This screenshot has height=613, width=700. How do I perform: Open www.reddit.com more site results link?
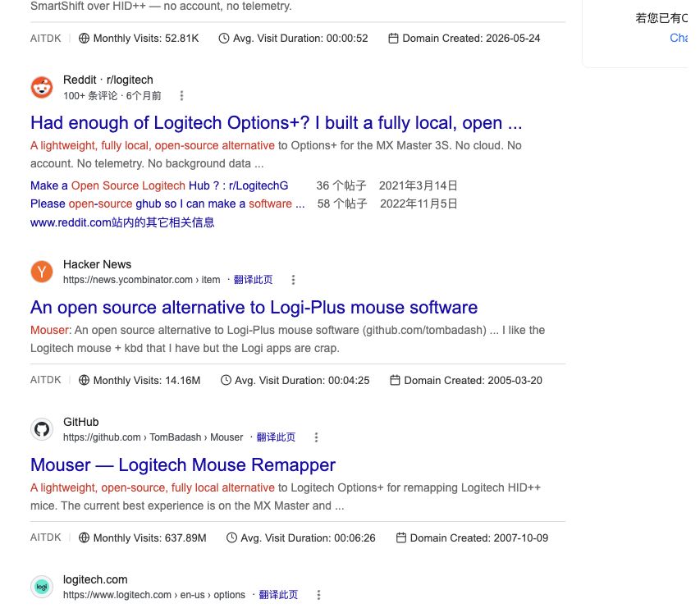pyautogui.click(x=122, y=222)
